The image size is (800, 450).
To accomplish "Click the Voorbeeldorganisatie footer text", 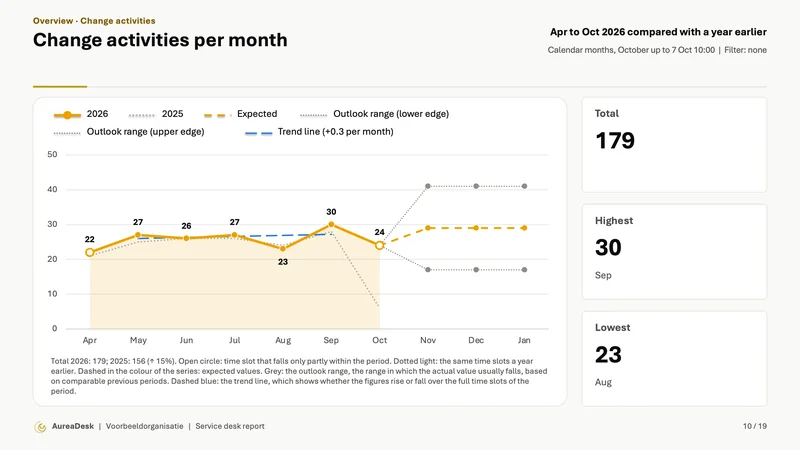I will (x=144, y=427).
